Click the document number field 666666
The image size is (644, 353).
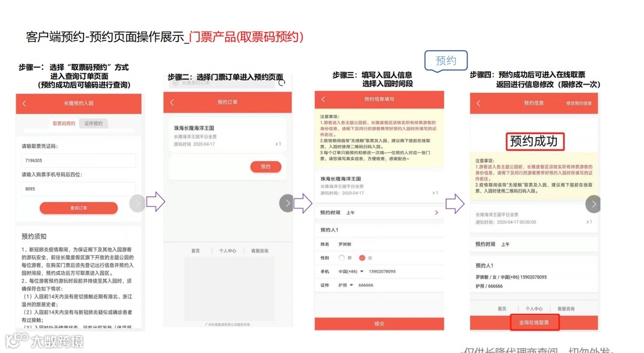[366, 285]
